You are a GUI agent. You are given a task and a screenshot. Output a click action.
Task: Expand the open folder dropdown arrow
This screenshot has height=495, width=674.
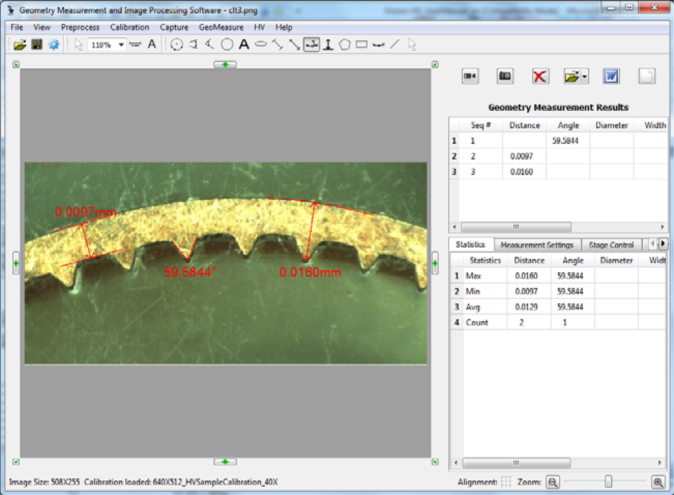tap(584, 76)
